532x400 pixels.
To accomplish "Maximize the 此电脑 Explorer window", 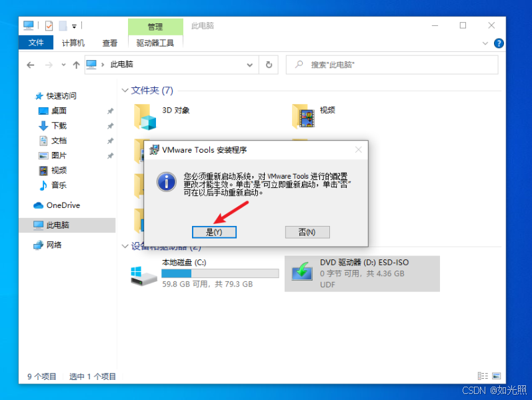I will click(463, 25).
